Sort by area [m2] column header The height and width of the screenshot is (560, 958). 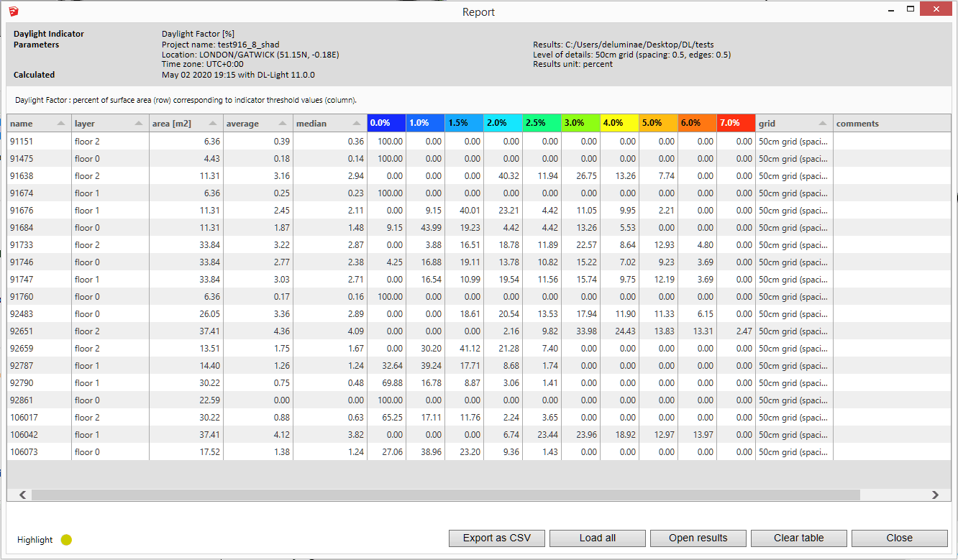click(x=186, y=123)
